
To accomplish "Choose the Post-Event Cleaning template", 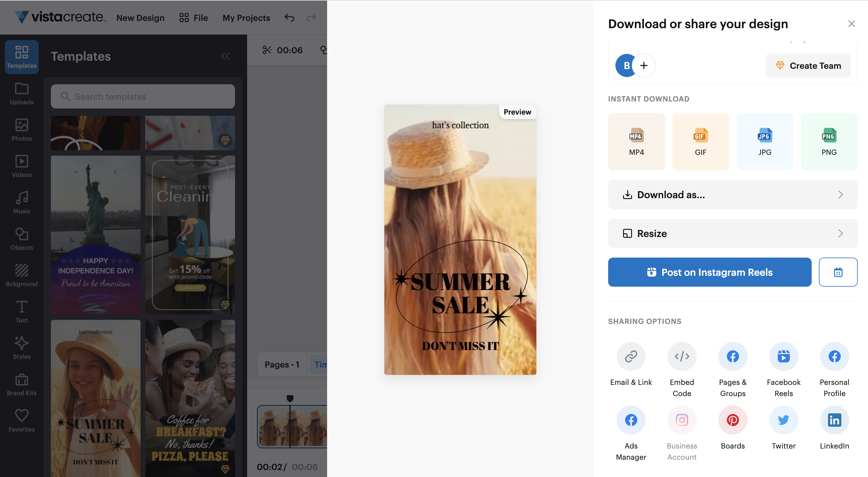I will (190, 235).
